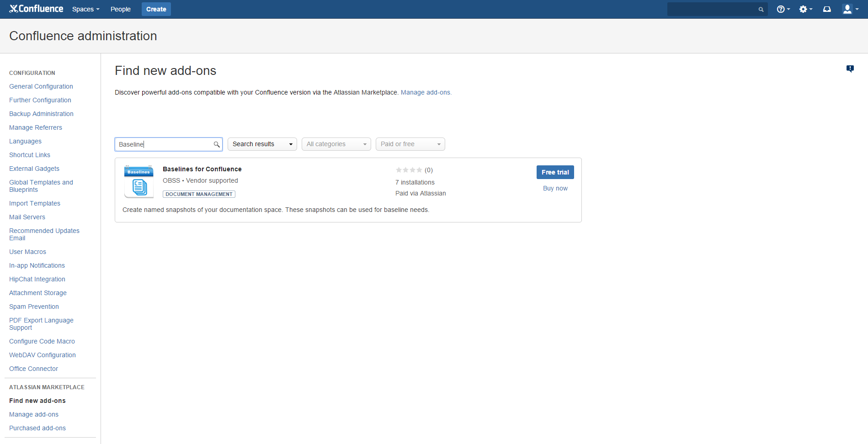
Task: Select the DOCUMENT MANAGEMENT category tag
Action: [x=199, y=194]
